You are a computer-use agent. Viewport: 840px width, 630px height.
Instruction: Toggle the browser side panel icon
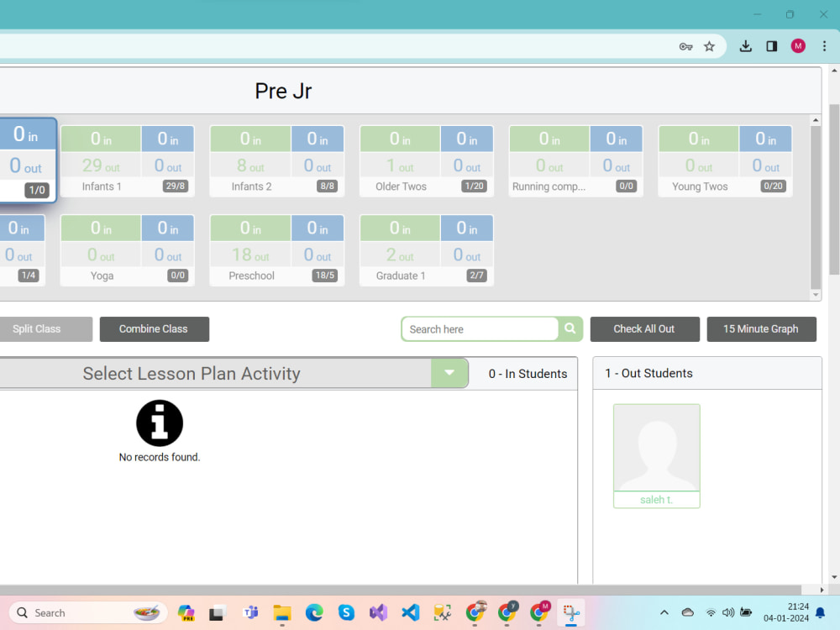(x=771, y=46)
